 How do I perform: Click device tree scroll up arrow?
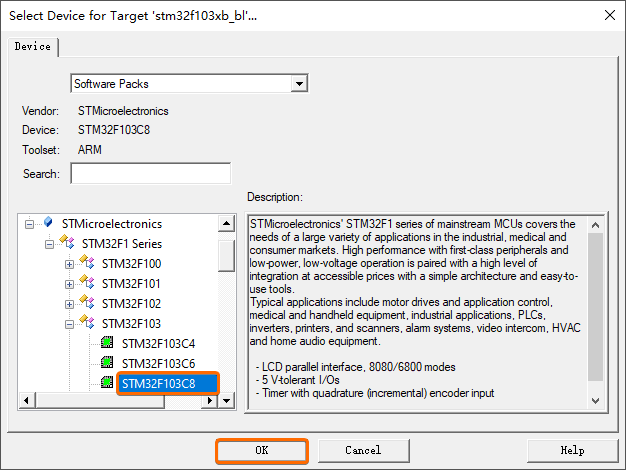pyautogui.click(x=226, y=224)
